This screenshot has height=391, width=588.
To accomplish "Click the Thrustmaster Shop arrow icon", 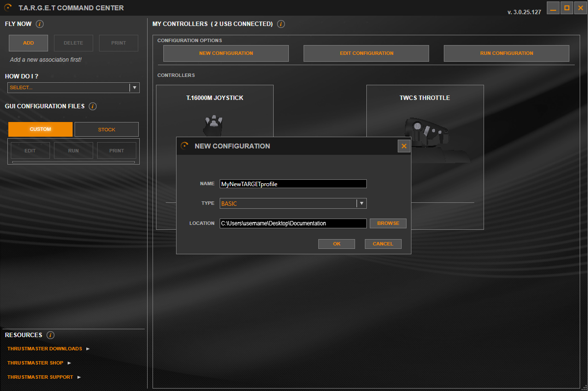I will (69, 363).
